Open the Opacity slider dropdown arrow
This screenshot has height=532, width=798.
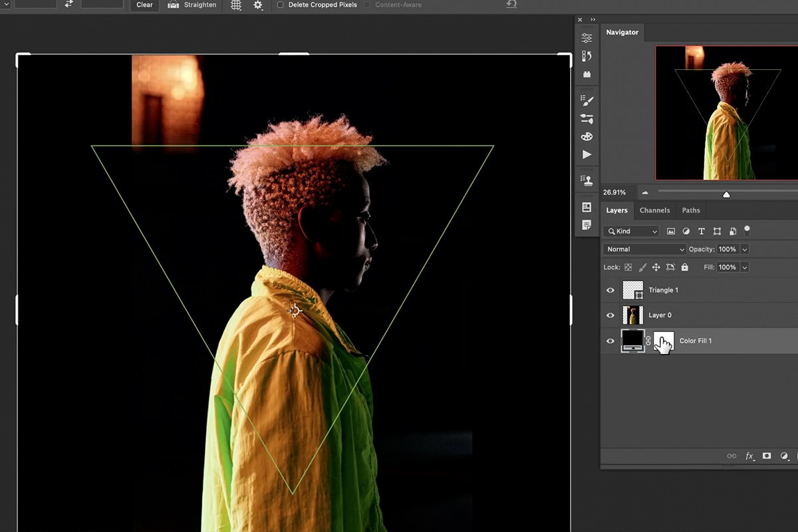pos(745,249)
